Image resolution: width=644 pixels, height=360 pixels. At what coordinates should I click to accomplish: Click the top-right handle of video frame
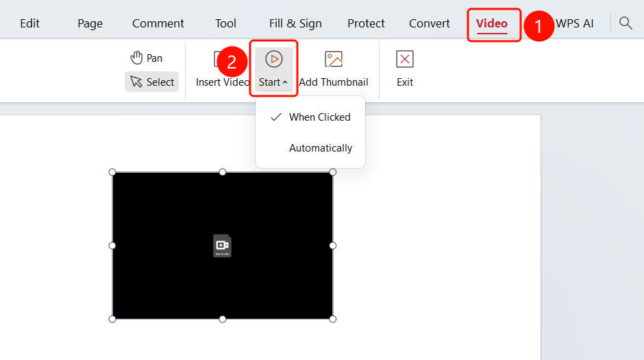[x=333, y=172]
